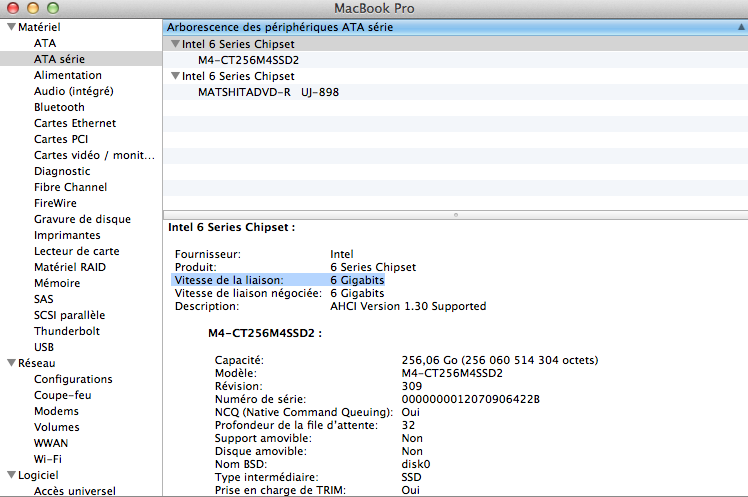The height and width of the screenshot is (497, 748).
Task: Select the MATSHITADVD-R UJ-898 device row
Action: pos(455,92)
